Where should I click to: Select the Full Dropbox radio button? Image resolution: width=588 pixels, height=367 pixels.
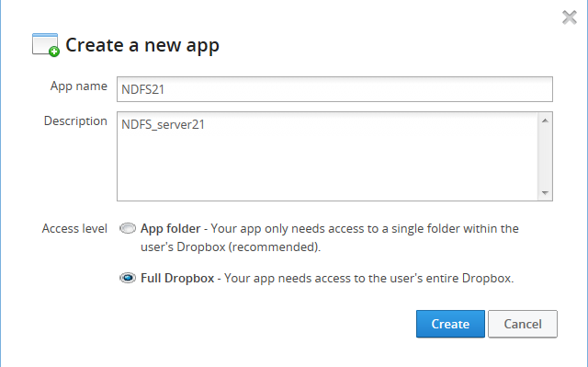pos(128,278)
